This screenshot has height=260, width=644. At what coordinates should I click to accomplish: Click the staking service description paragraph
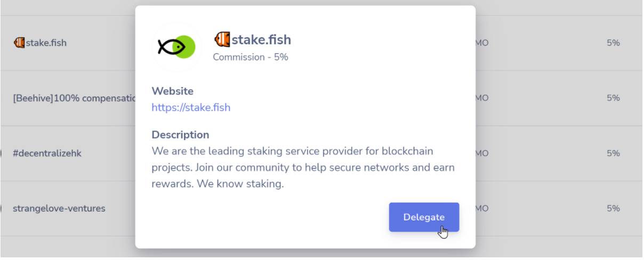303,168
